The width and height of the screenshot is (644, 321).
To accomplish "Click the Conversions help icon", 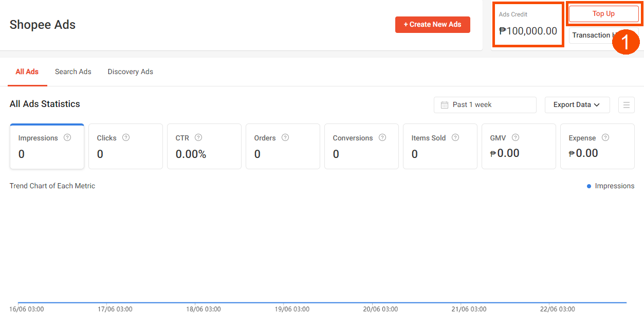I will point(382,138).
